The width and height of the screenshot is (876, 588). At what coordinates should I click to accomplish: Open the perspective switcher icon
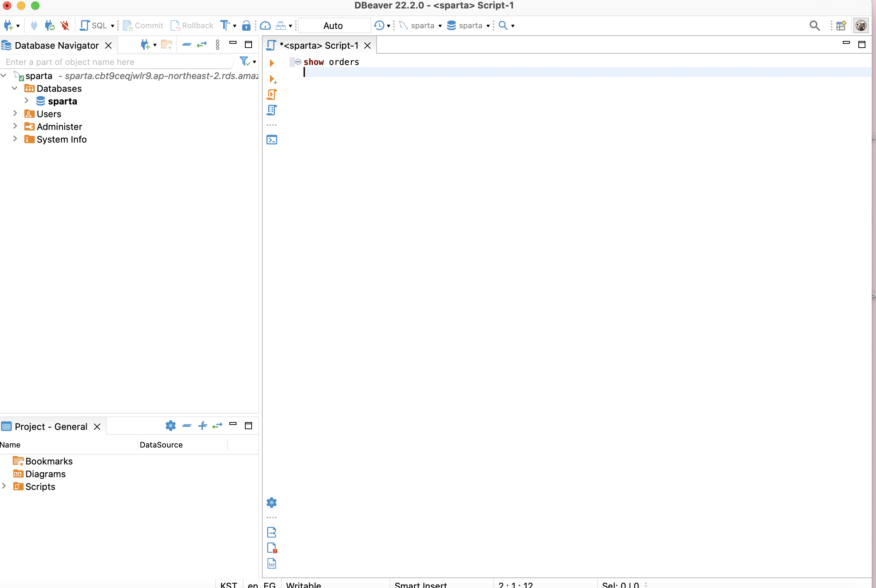tap(841, 25)
